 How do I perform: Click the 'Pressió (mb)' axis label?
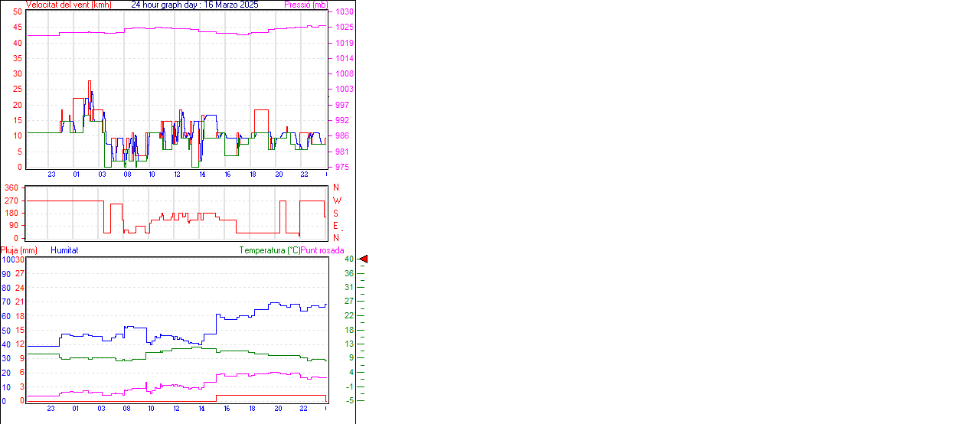(306, 5)
